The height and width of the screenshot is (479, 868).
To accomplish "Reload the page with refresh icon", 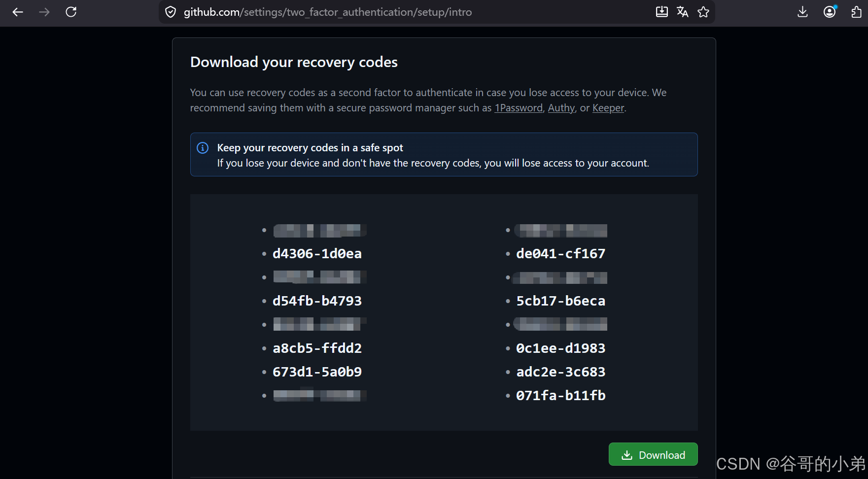I will click(x=71, y=12).
